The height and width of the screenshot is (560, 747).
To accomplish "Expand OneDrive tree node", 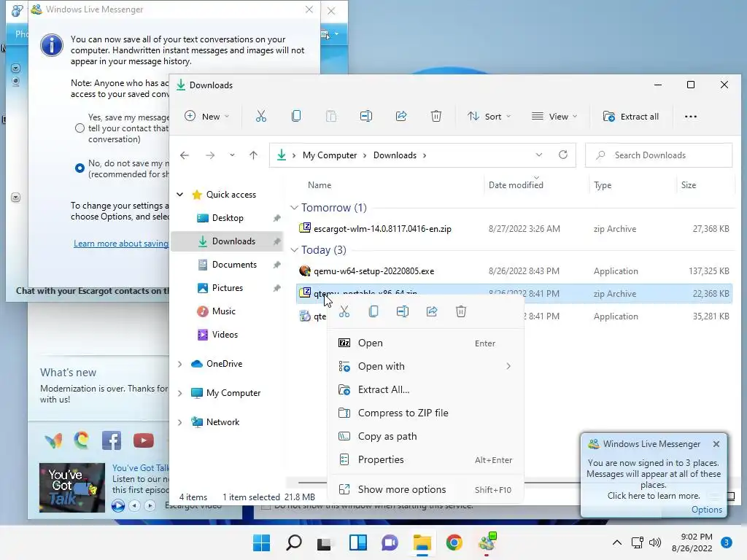I will pyautogui.click(x=180, y=364).
